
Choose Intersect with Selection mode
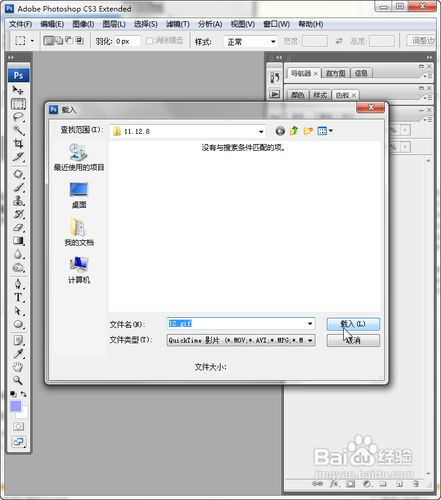click(79, 41)
